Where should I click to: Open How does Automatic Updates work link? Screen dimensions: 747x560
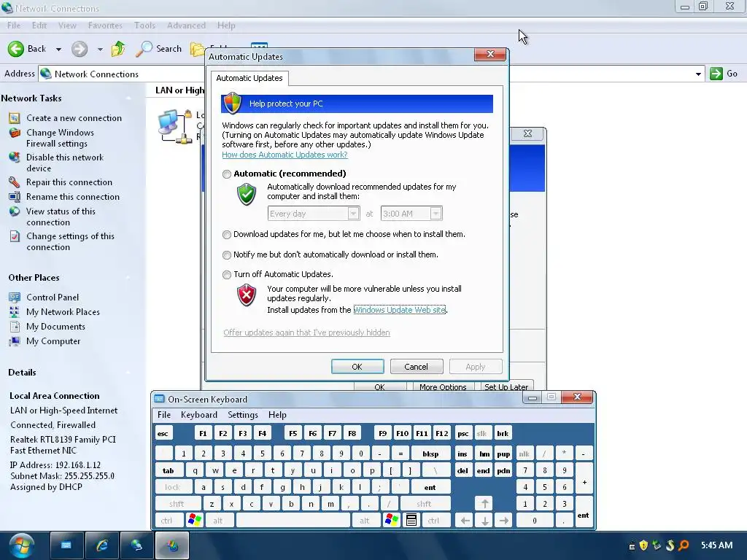click(285, 155)
